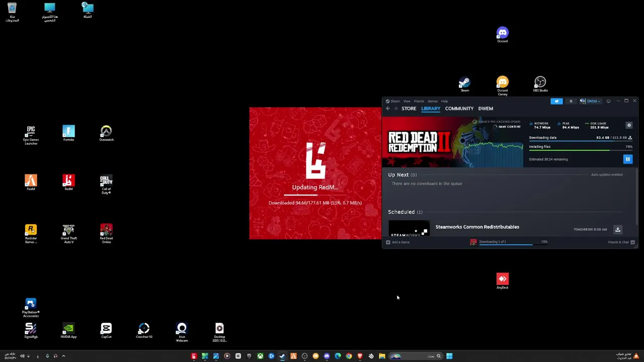Open the Discord Canary desktop shortcut
Image resolution: width=644 pixels, height=362 pixels.
tap(502, 85)
